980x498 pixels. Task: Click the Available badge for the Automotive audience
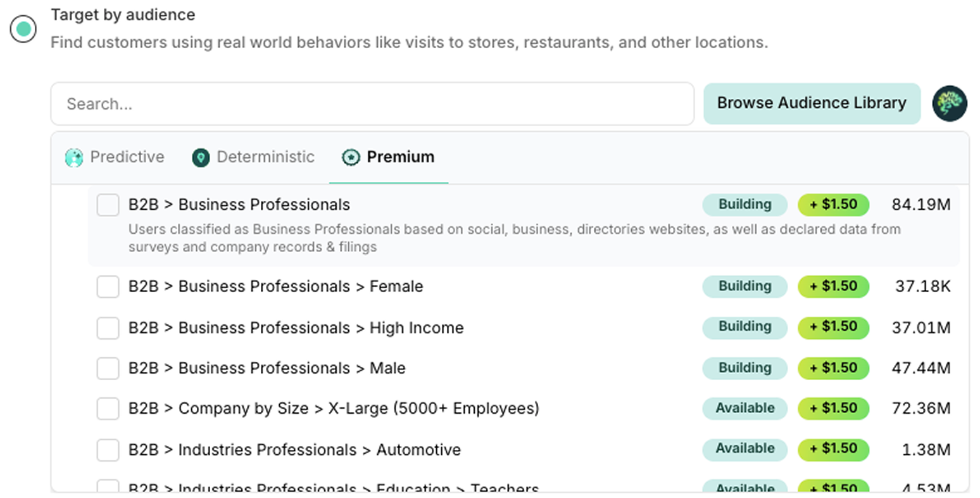[744, 449]
